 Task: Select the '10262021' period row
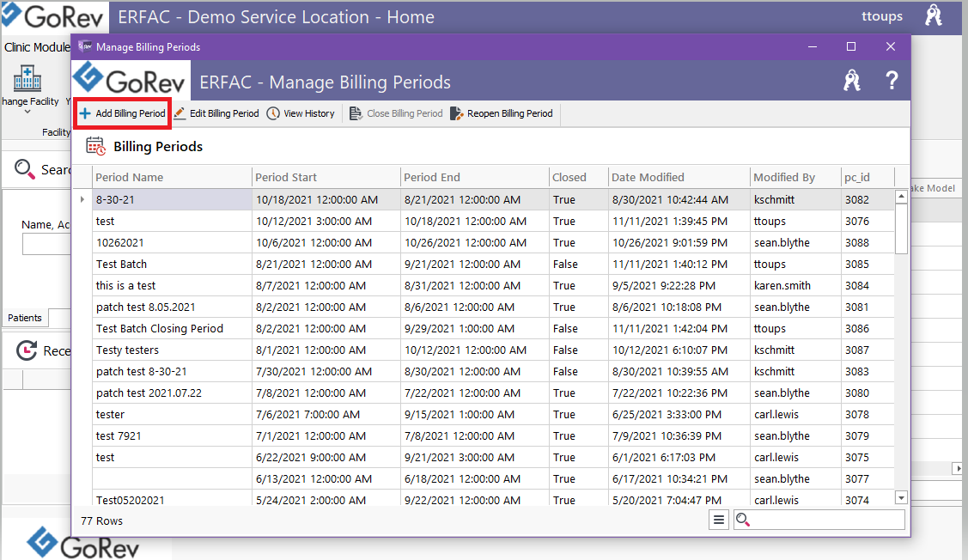coord(484,243)
